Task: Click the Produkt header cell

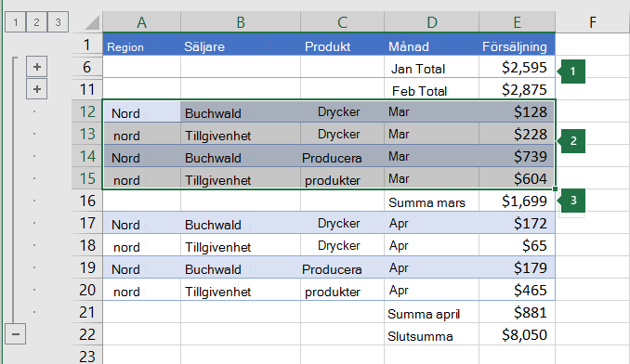Action: [x=342, y=45]
